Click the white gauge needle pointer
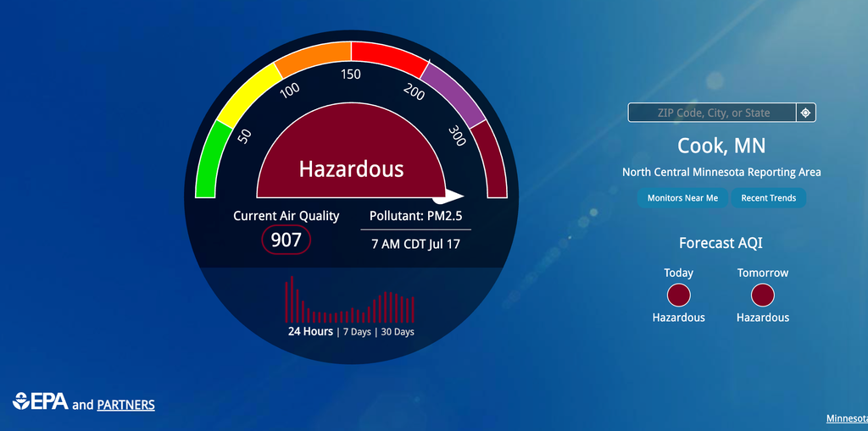 [449, 195]
